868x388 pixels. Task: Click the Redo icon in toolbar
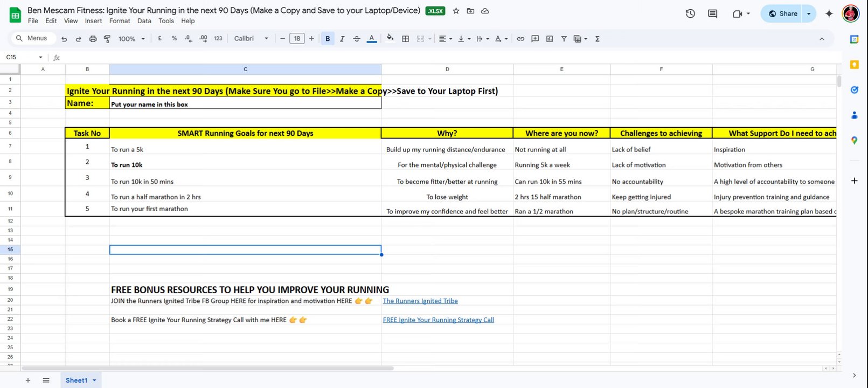[x=78, y=39]
